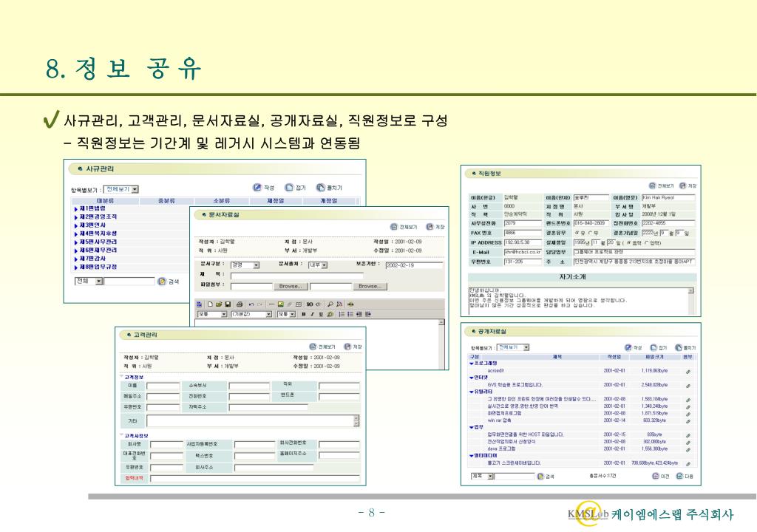Image resolution: width=757 pixels, height=532 pixels.
Task: Click 기타 textarea in 고객관리 panel
Action: click(253, 421)
